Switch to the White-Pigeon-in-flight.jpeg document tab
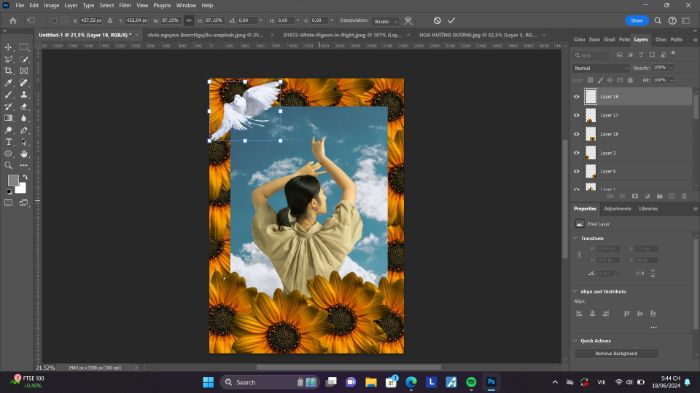Screen dimensions: 700x393 coord(342,35)
